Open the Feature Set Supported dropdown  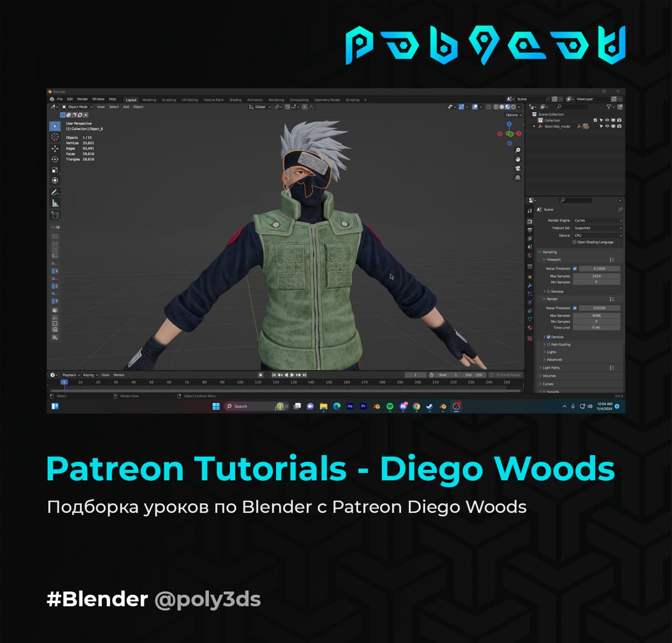[x=597, y=228]
